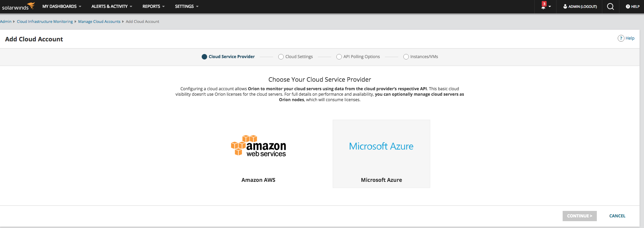Click the Amazon AWS label
This screenshot has height=228, width=644.
258,180
